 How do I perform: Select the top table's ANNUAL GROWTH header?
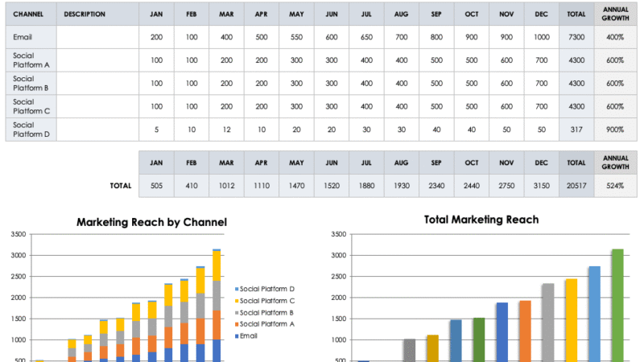click(x=615, y=14)
